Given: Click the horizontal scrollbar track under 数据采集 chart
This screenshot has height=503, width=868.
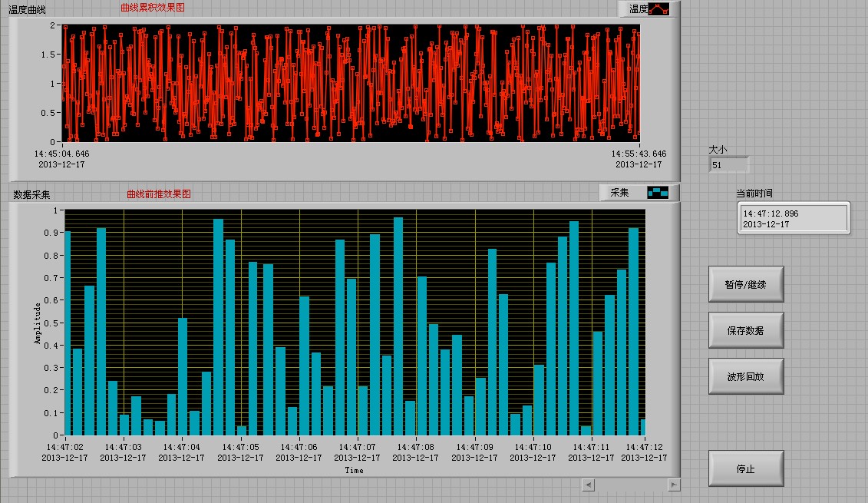Looking at the screenshot, I should (x=631, y=485).
